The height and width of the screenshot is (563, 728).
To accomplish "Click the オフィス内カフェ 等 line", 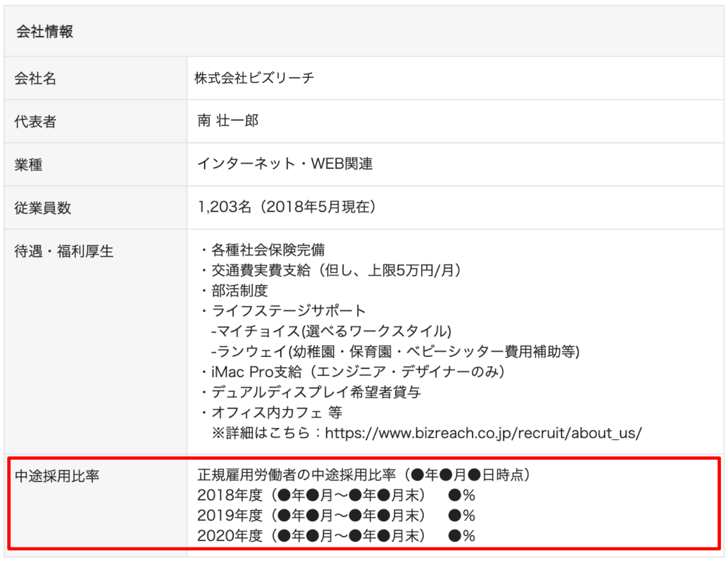I will coord(271,412).
